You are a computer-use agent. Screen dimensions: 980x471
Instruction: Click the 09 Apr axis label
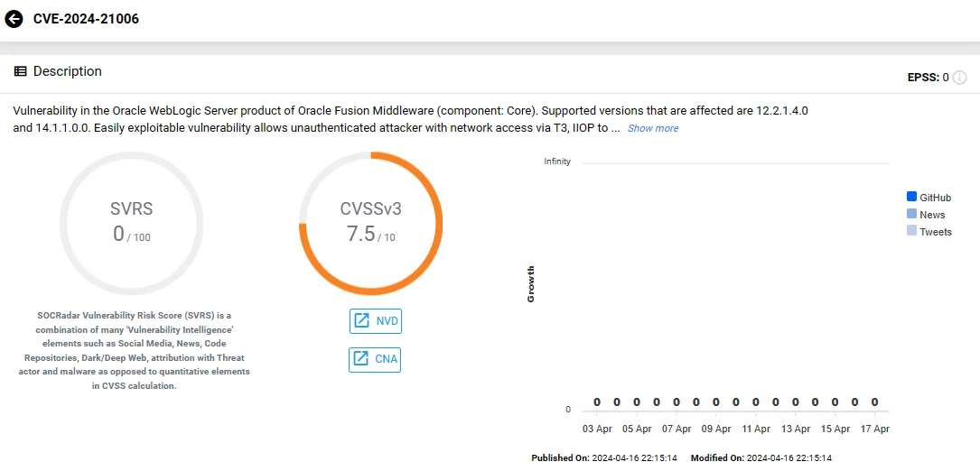715,429
